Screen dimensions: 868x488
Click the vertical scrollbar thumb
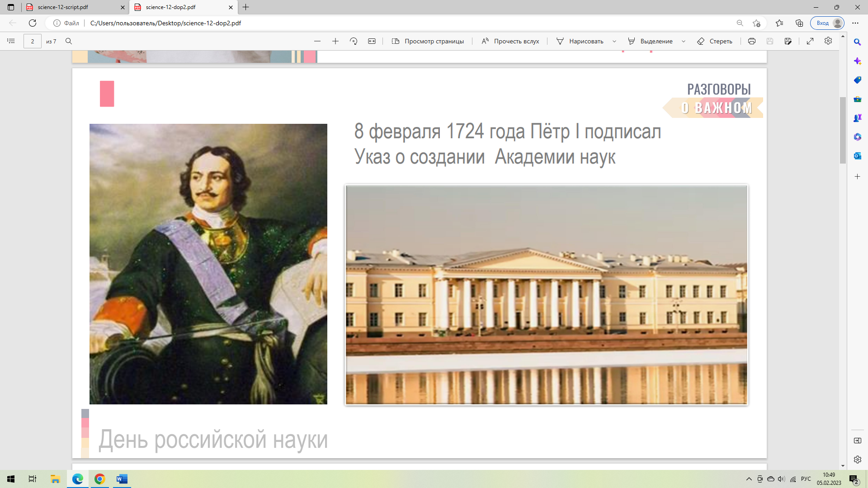pyautogui.click(x=843, y=130)
